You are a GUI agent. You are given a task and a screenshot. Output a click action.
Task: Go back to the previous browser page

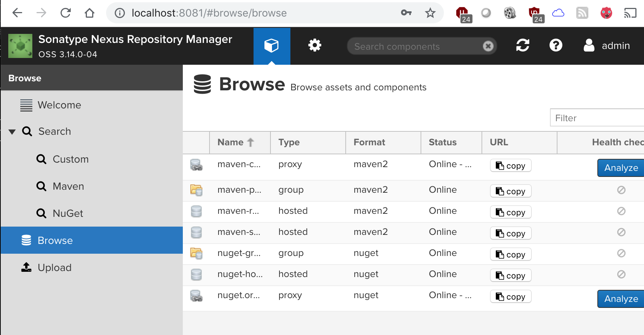(17, 13)
